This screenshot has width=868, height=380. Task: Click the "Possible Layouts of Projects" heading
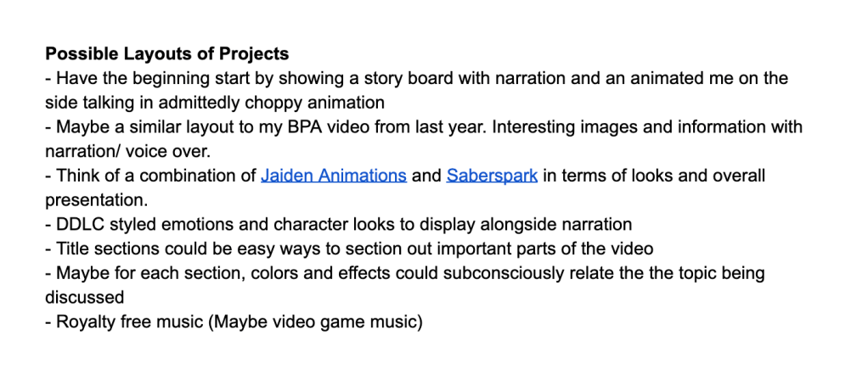pos(166,54)
